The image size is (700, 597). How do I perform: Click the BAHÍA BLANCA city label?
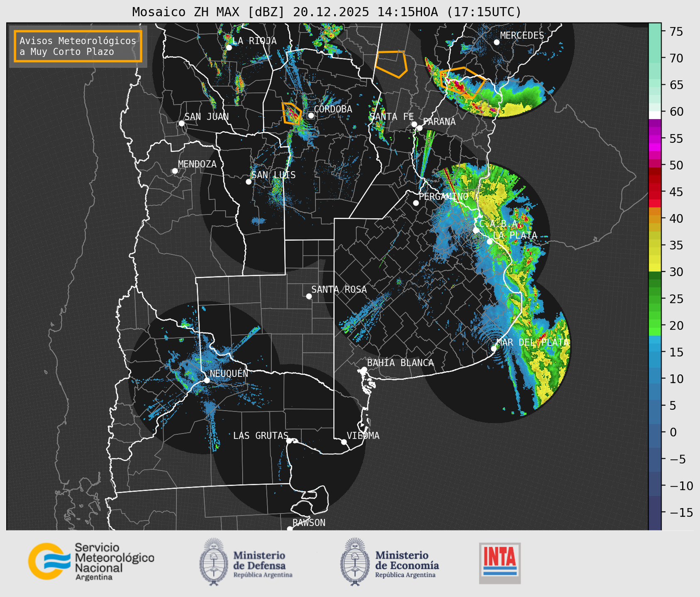[400, 363]
